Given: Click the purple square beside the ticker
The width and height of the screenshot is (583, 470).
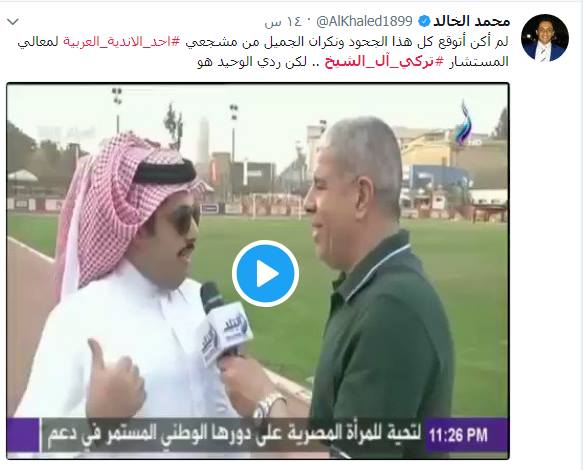Looking at the screenshot, I should [23, 435].
